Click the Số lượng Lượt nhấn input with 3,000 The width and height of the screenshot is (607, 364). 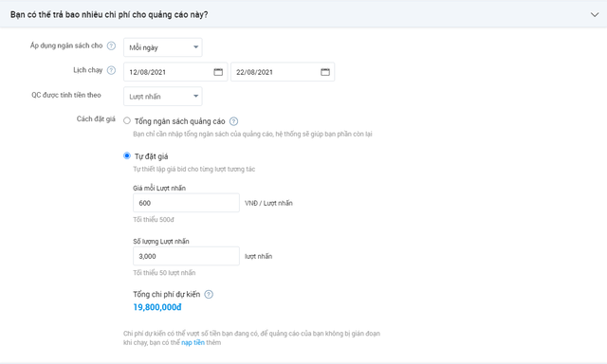[186, 256]
